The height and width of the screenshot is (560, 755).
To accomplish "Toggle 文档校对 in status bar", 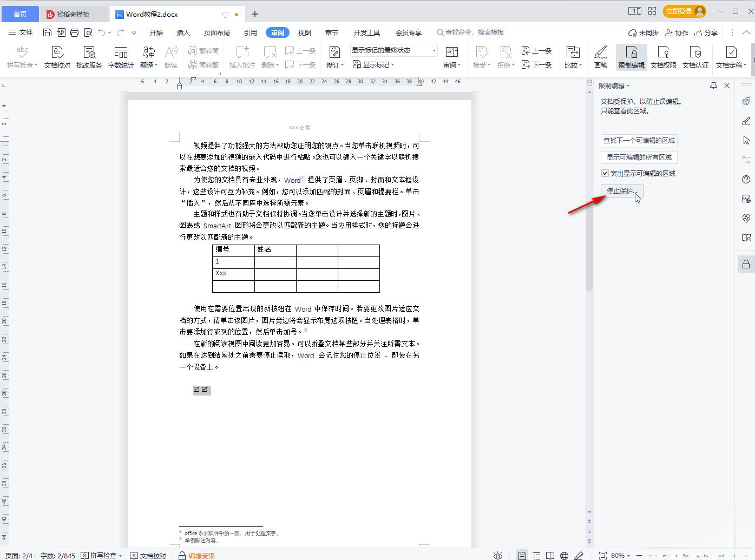I will click(148, 555).
